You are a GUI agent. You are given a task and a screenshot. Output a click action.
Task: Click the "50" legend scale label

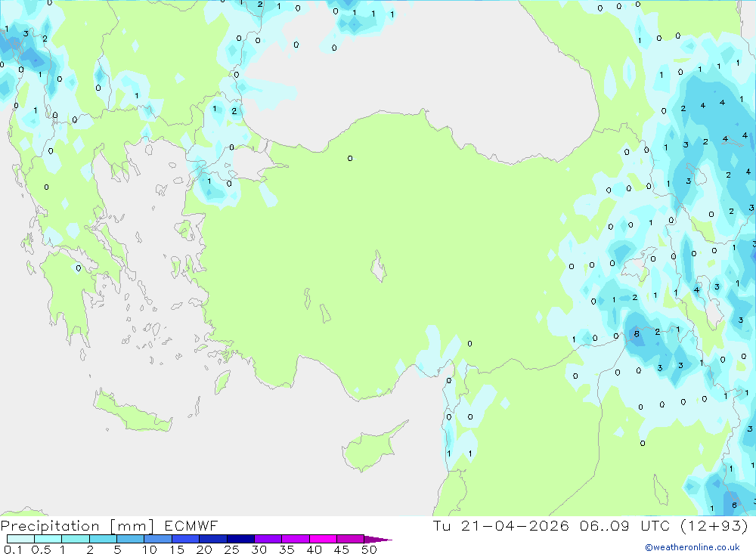point(369,549)
